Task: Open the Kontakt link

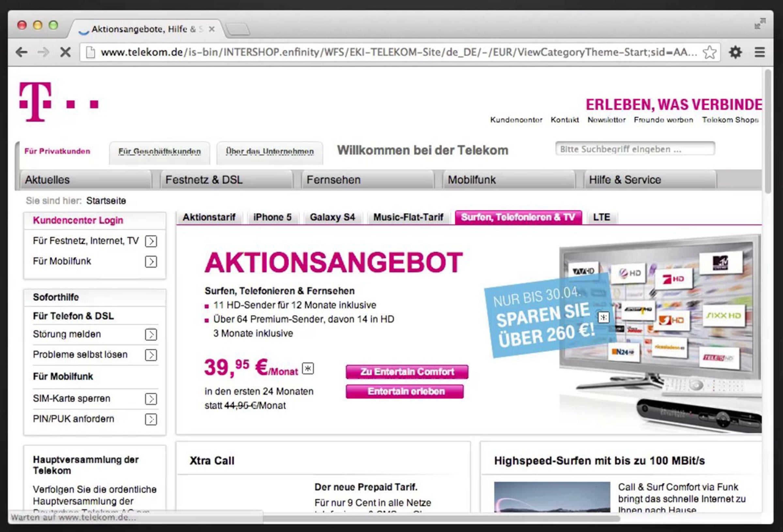Action: [x=565, y=120]
